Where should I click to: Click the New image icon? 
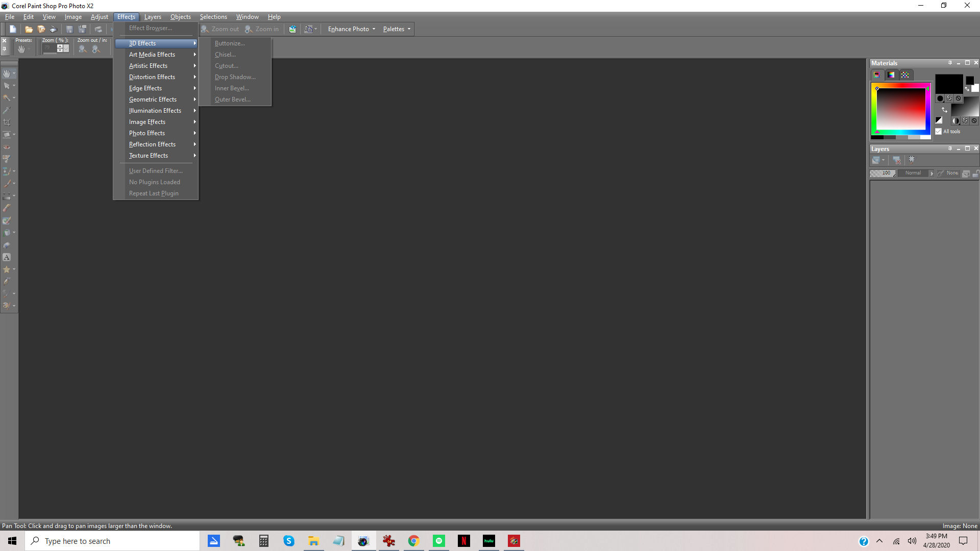point(13,29)
